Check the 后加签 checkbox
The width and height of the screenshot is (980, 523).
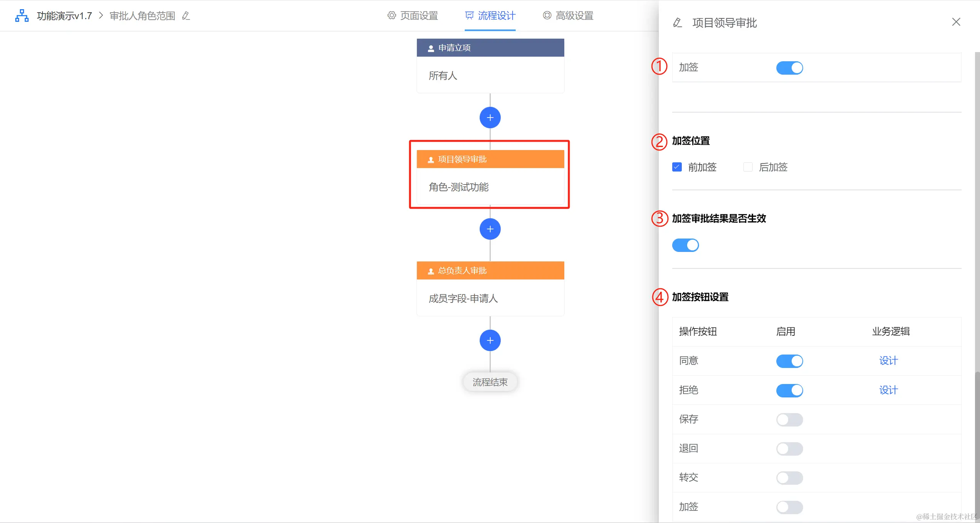(748, 167)
